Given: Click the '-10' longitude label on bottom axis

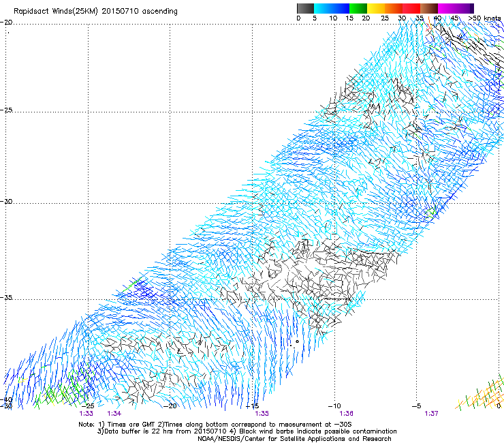Looking at the screenshot, I should pyautogui.click(x=334, y=406).
